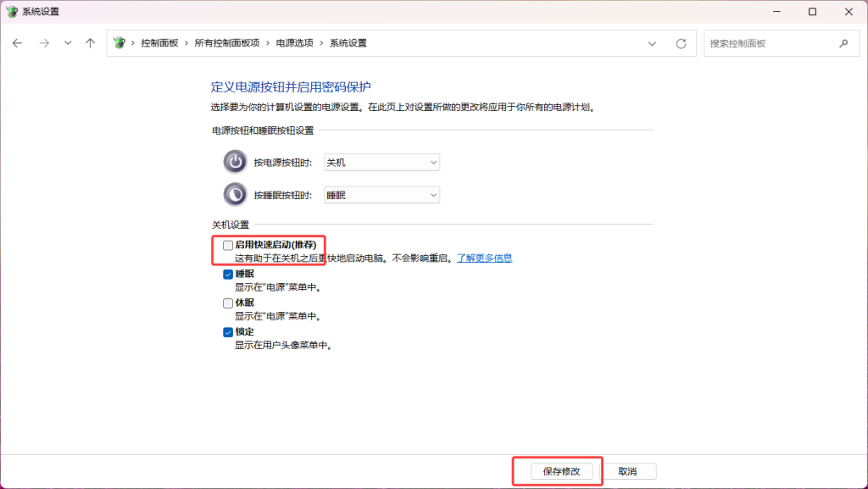
Task: Open the 按睡眠按钮时 dropdown
Action: click(x=382, y=195)
